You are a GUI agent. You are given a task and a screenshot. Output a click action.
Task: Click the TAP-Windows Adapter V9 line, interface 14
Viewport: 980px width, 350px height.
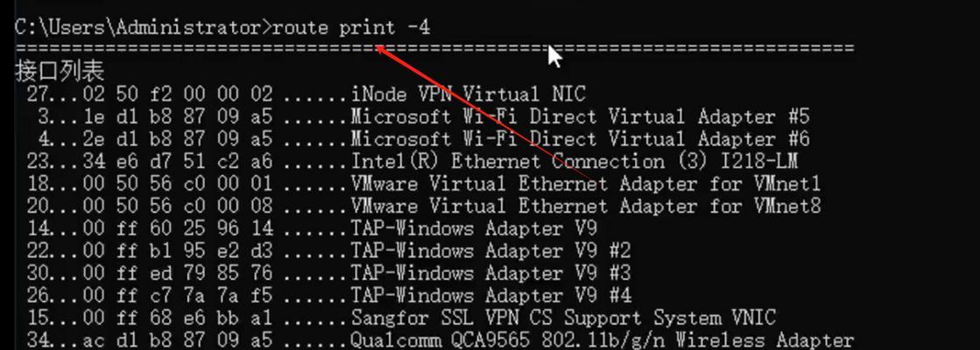(x=312, y=228)
